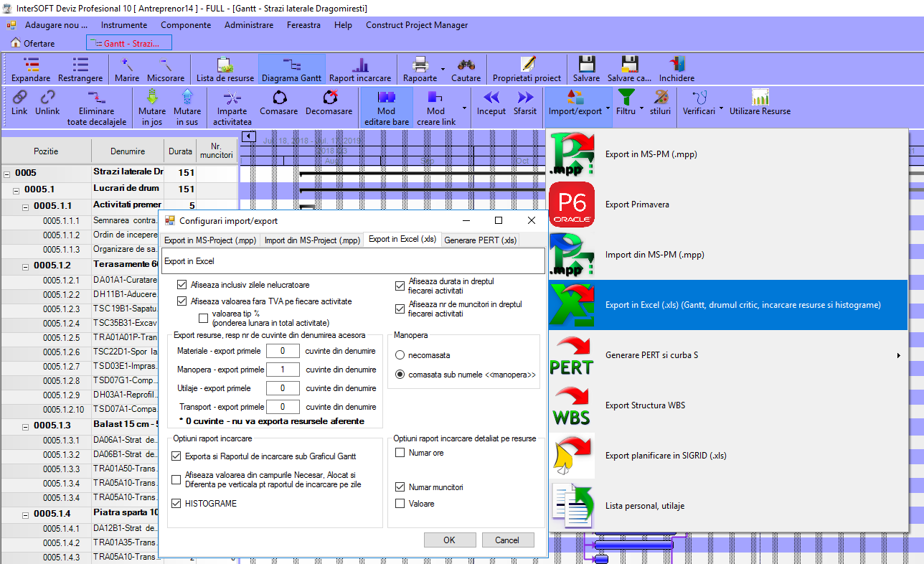The width and height of the screenshot is (924, 564).
Task: Toggle Mod editare bare
Action: pyautogui.click(x=386, y=106)
